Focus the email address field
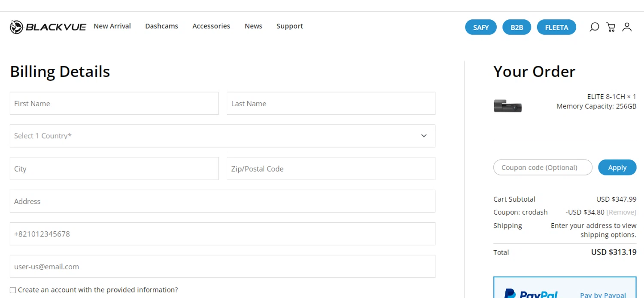This screenshot has width=644, height=298. tap(222, 267)
